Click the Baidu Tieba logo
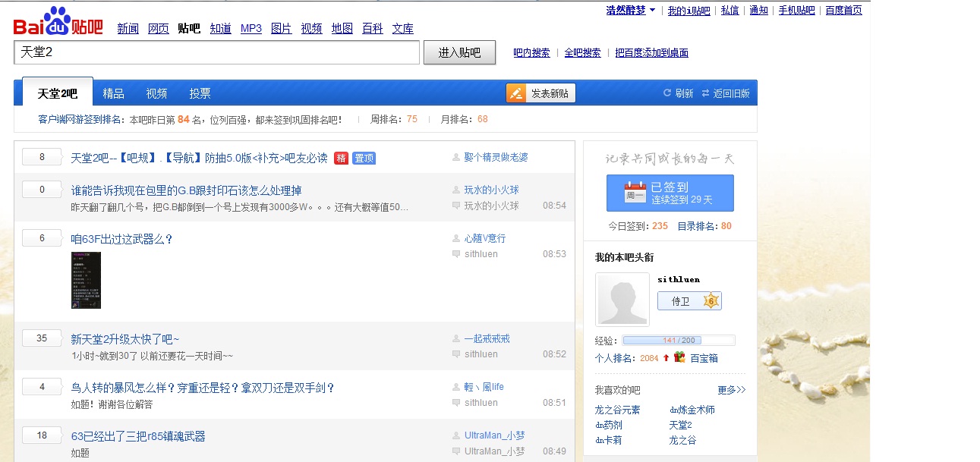This screenshot has width=980, height=462. (x=58, y=21)
